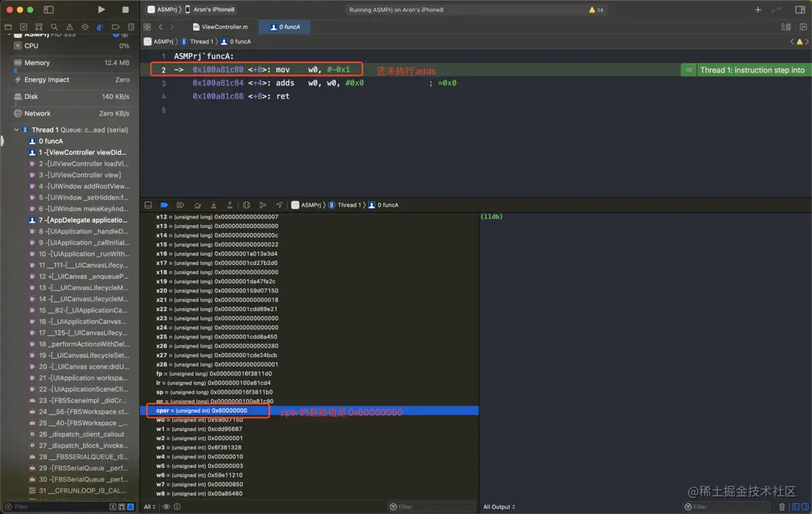Select the debug navigator icon

(x=99, y=27)
